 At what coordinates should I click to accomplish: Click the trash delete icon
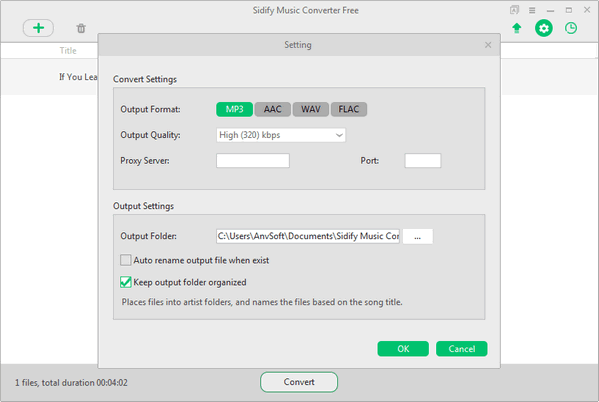click(x=81, y=28)
